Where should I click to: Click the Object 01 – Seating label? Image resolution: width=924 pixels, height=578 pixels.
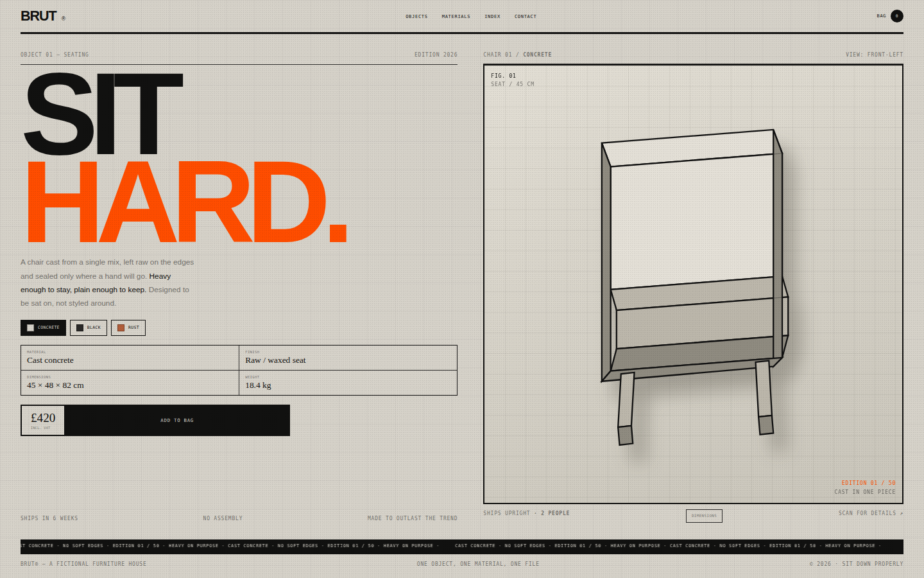pos(55,55)
